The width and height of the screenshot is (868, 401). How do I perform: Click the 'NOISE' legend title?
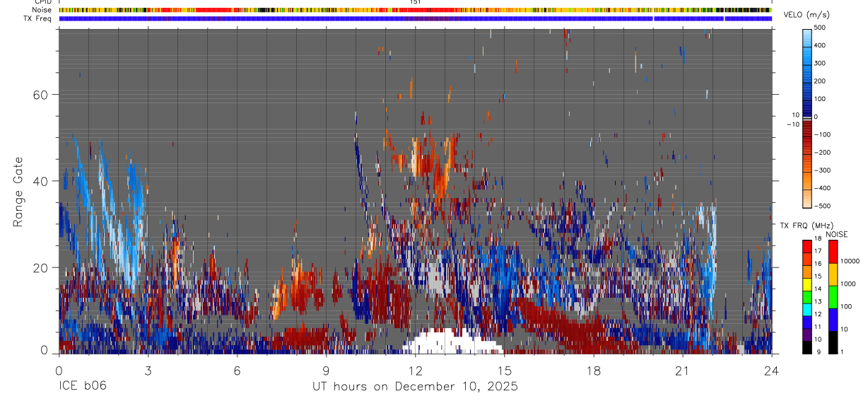tap(837, 234)
